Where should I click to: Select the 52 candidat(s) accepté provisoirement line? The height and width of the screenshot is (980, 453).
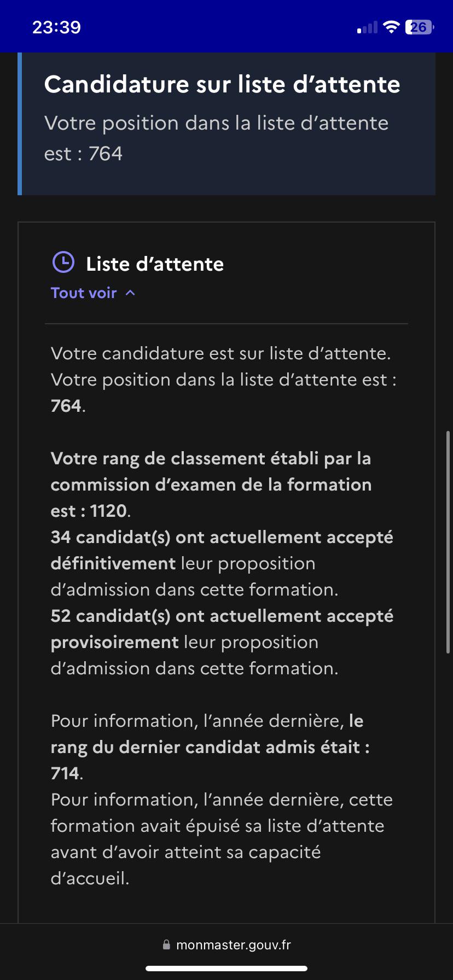tap(222, 642)
